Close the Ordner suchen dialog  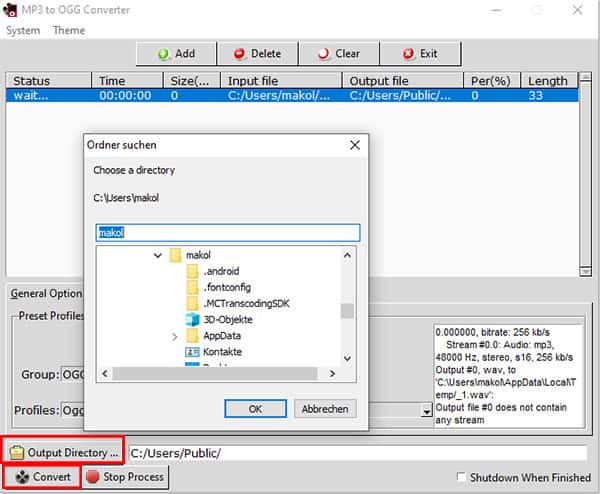355,145
